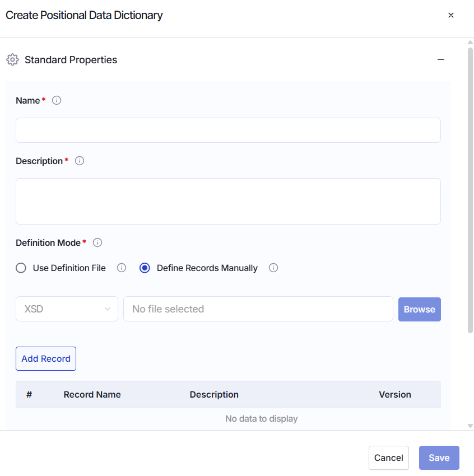This screenshot has width=474, height=476.
Task: Click the Record Name column header
Action: (92, 394)
